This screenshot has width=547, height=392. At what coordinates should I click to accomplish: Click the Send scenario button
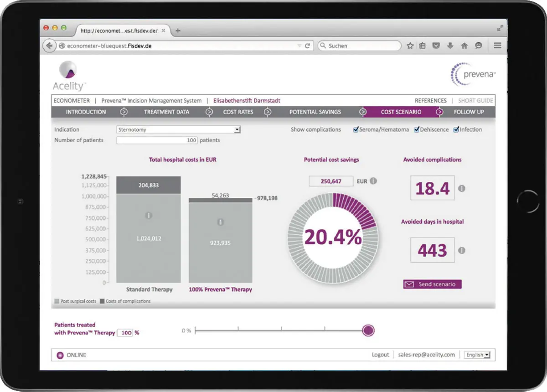point(433,284)
